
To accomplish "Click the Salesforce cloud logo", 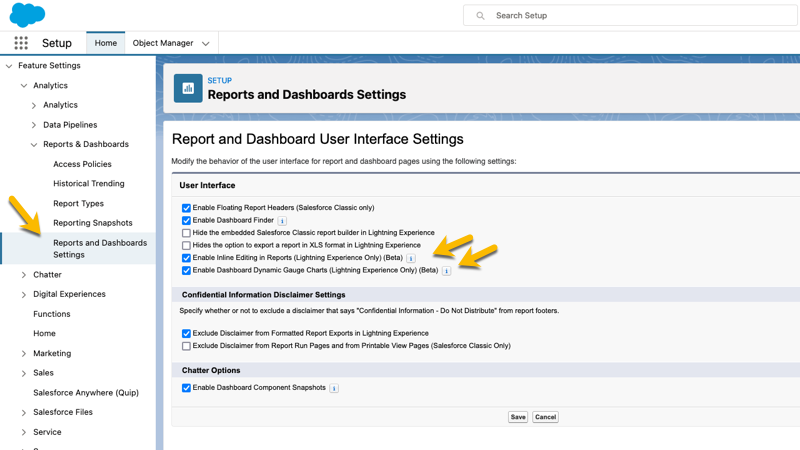I will pos(28,14).
